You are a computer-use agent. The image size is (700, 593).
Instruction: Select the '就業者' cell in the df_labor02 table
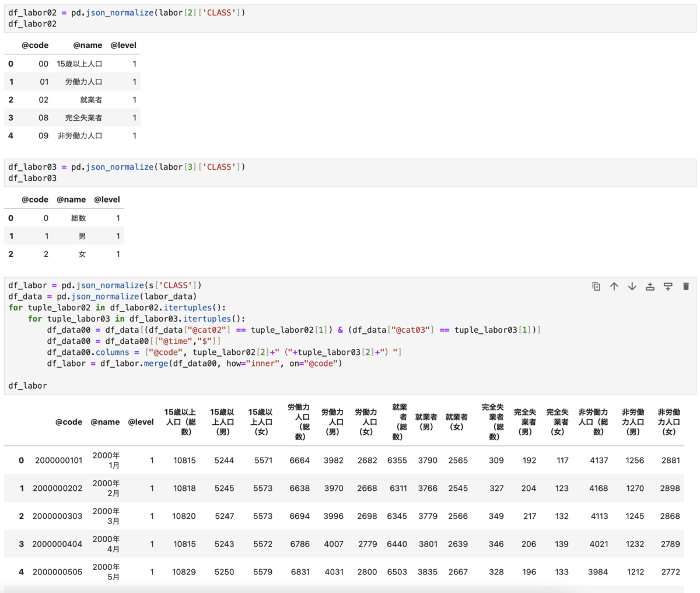click(x=91, y=100)
